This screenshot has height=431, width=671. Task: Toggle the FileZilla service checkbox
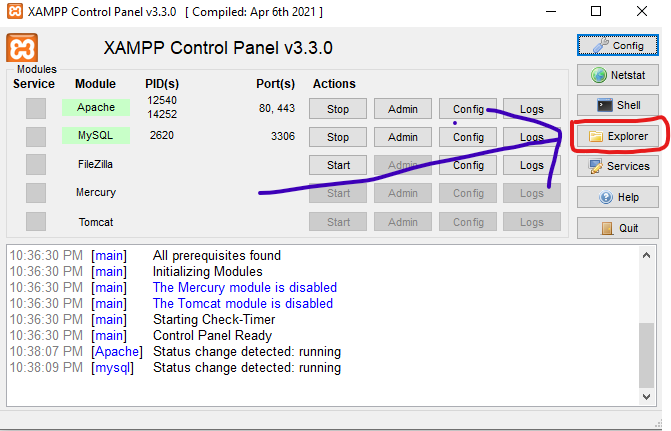click(x=36, y=165)
